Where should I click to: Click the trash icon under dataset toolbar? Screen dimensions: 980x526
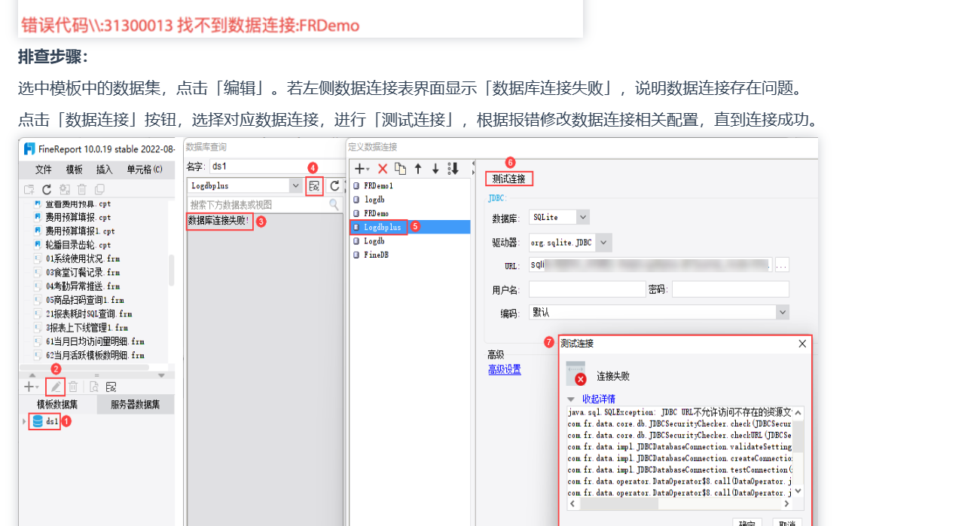click(74, 387)
